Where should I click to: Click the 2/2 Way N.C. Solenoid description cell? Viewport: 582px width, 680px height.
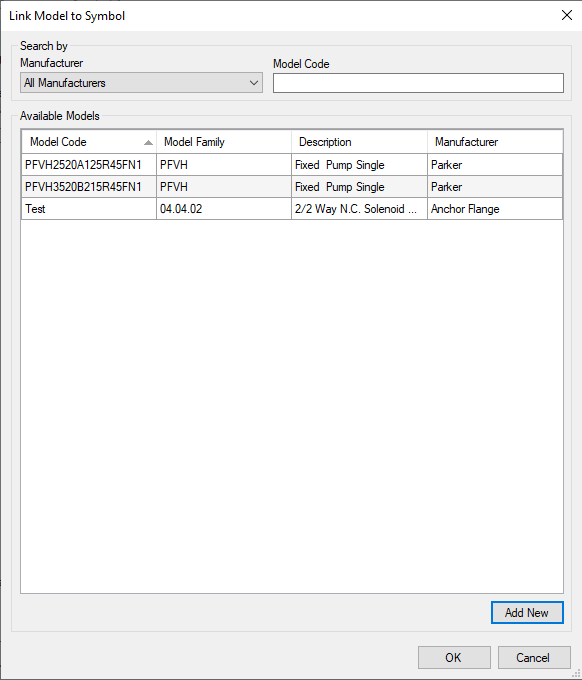coord(359,209)
